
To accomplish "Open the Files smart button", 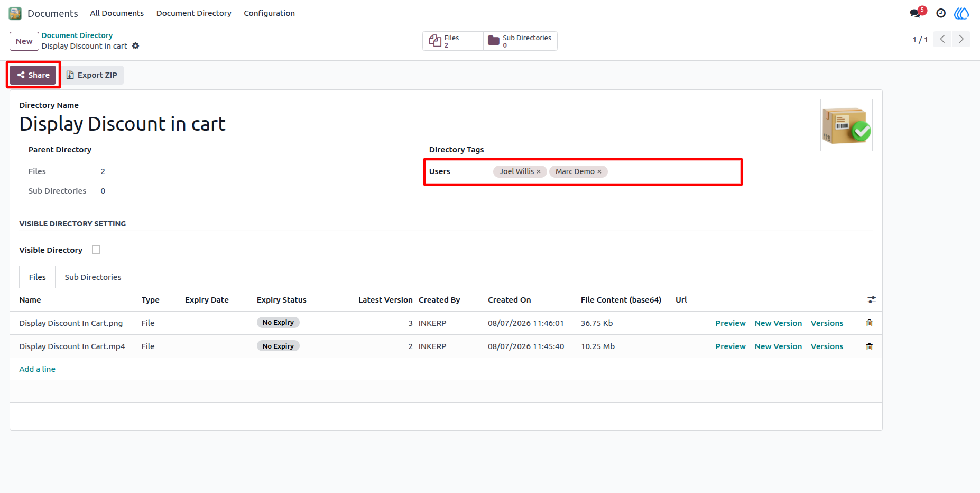I will (452, 41).
